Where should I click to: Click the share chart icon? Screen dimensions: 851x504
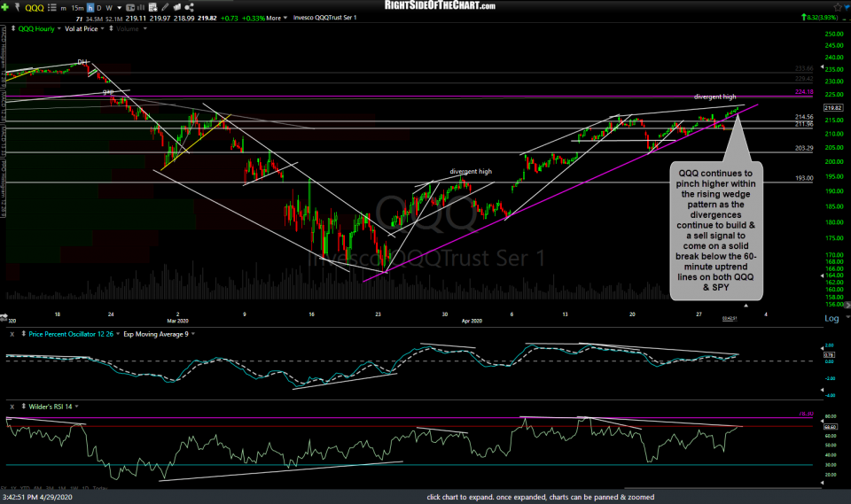click(x=189, y=7)
